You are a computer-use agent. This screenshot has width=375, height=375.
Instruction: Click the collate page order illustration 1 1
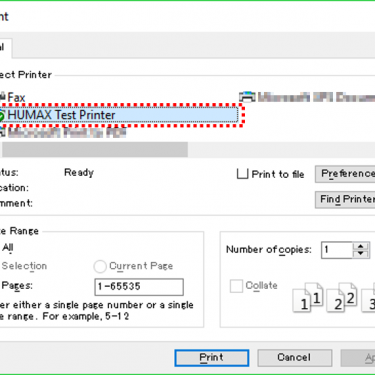click(x=308, y=297)
